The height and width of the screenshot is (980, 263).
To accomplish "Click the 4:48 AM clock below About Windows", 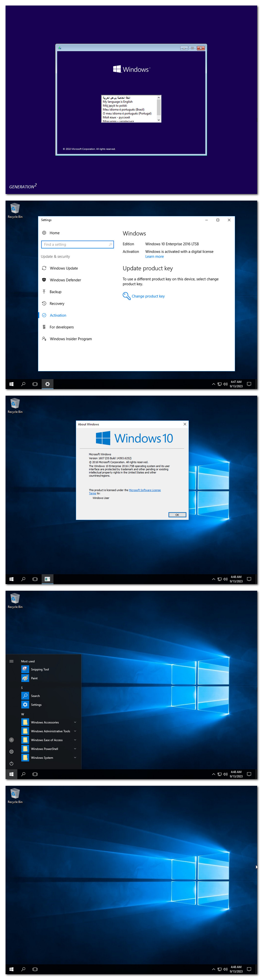I will (236, 579).
